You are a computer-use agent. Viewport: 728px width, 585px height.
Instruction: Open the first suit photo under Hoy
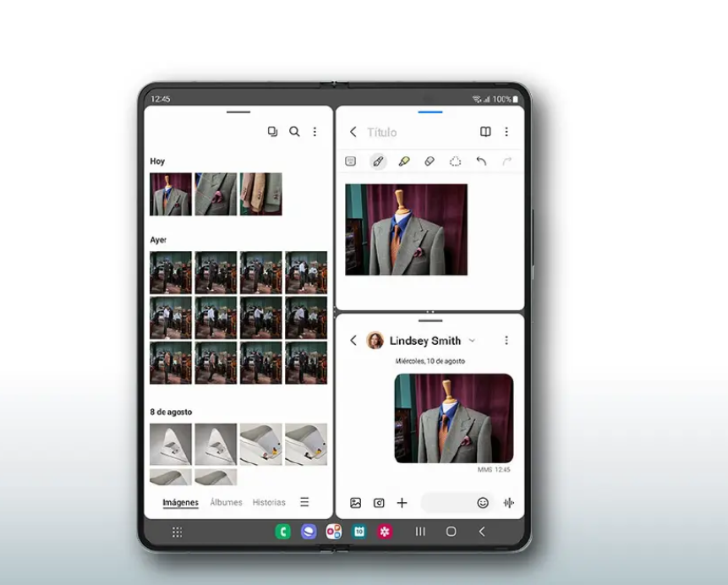171,194
